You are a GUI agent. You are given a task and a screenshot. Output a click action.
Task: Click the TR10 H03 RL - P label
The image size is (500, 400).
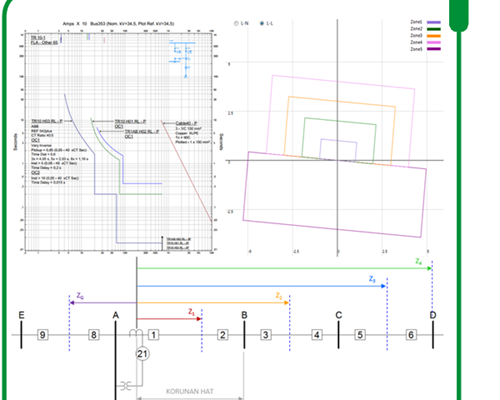click(47, 121)
